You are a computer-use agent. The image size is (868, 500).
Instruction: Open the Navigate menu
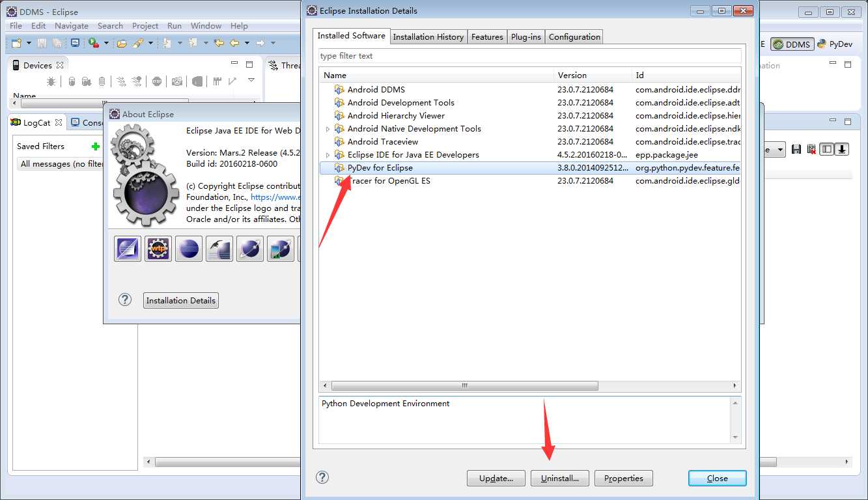point(72,25)
